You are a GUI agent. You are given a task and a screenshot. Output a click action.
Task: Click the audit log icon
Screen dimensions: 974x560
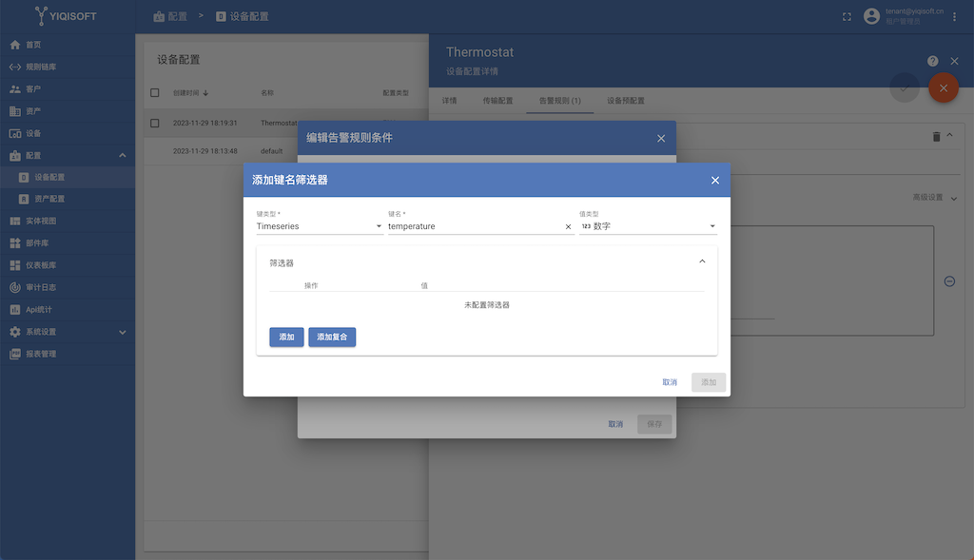coord(14,287)
